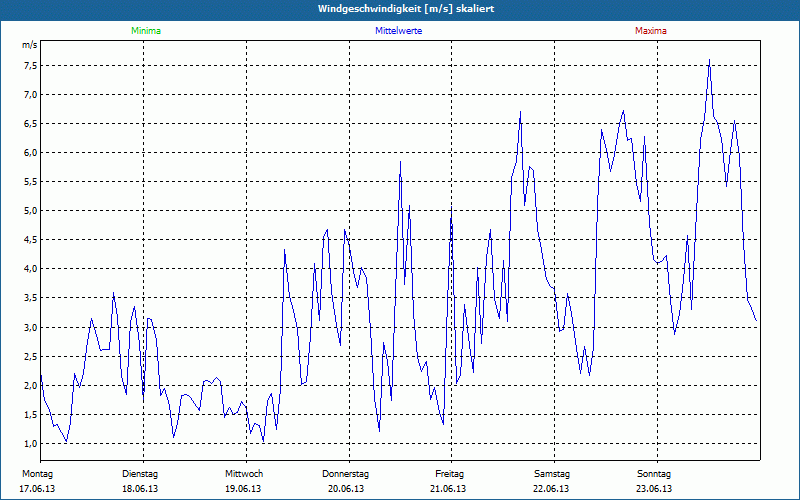Click the date 20.06.13

pyautogui.click(x=346, y=489)
